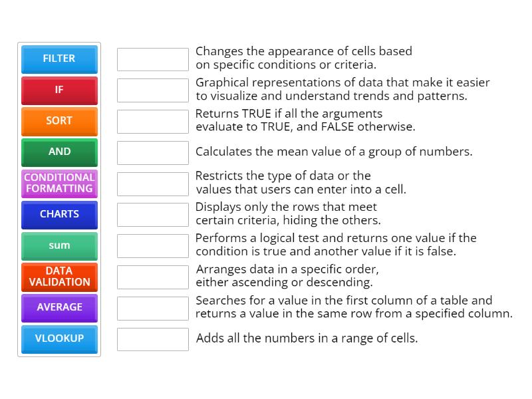Choose the box for 'Displays only the rows'

point(153,215)
